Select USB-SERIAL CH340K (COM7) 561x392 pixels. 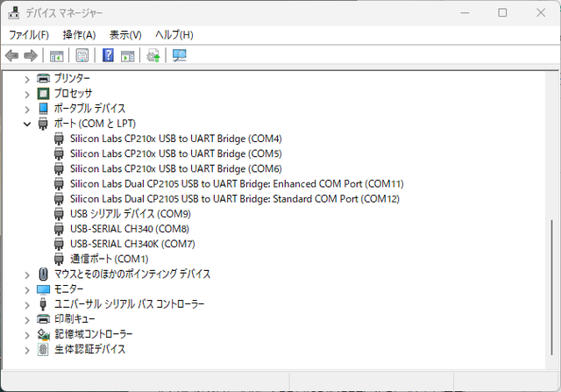click(132, 244)
